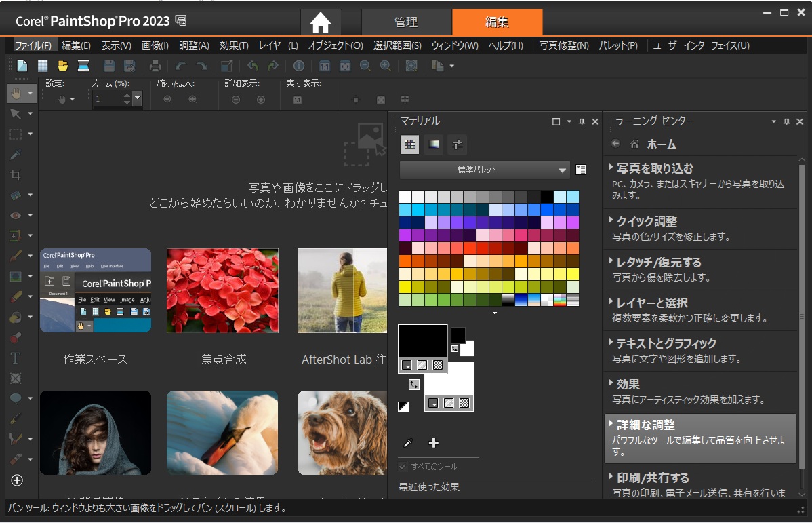Screen dimensions: 812x523
Task: Open the 効果(T) menu
Action: (x=234, y=45)
